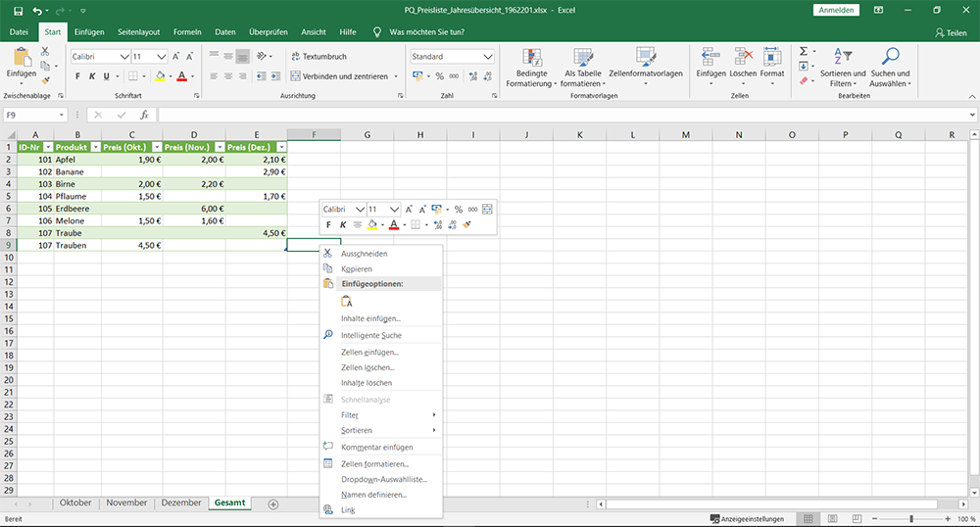The height and width of the screenshot is (527, 980).
Task: Click the Anmelden button
Action: (x=836, y=10)
